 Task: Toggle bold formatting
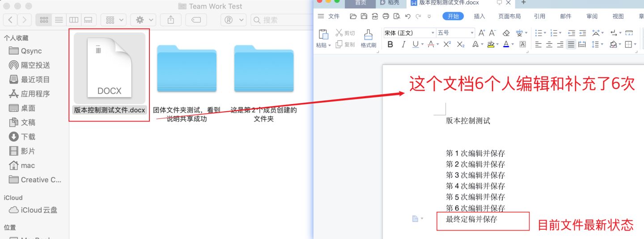click(390, 44)
